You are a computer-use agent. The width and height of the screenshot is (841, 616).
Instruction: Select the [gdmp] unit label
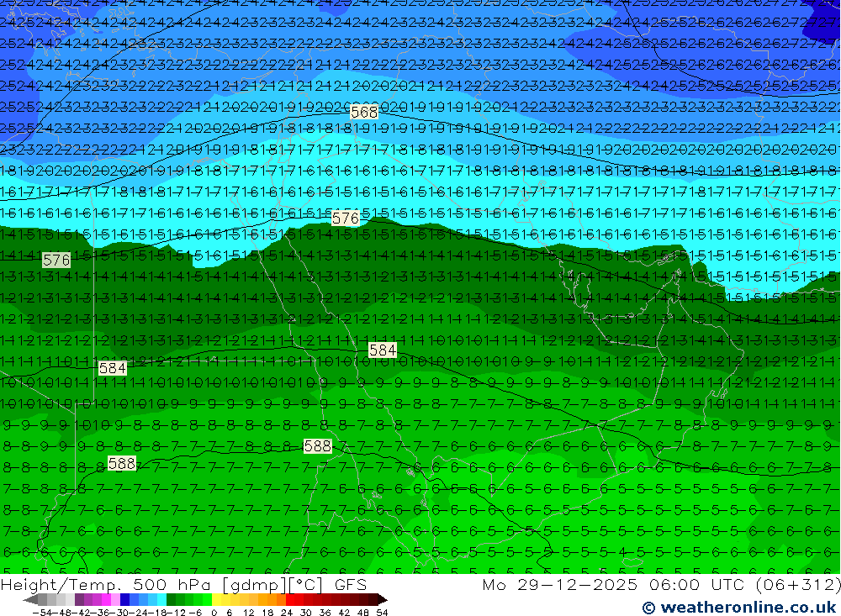(x=254, y=586)
